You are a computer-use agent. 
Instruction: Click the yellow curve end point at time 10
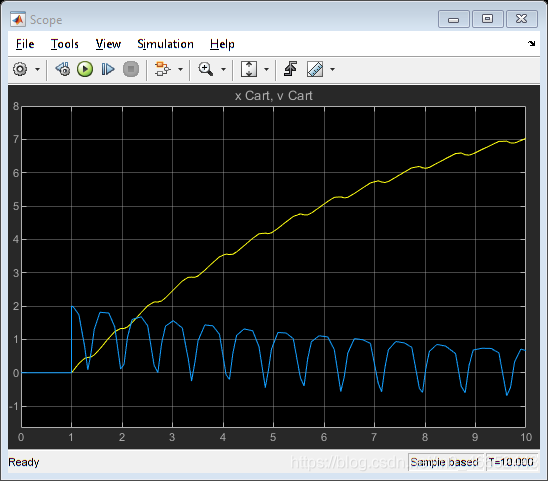point(525,139)
